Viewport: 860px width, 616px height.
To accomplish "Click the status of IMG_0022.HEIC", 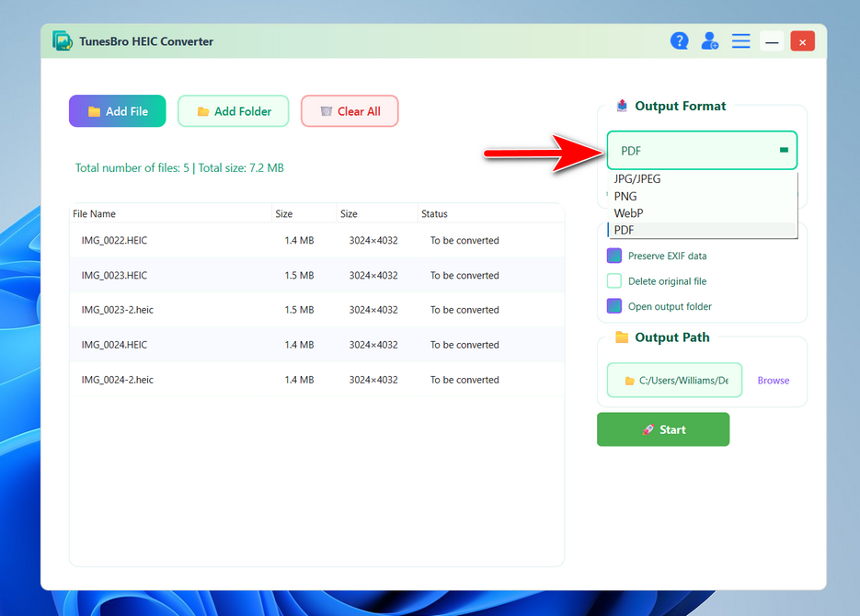I will click(x=464, y=241).
